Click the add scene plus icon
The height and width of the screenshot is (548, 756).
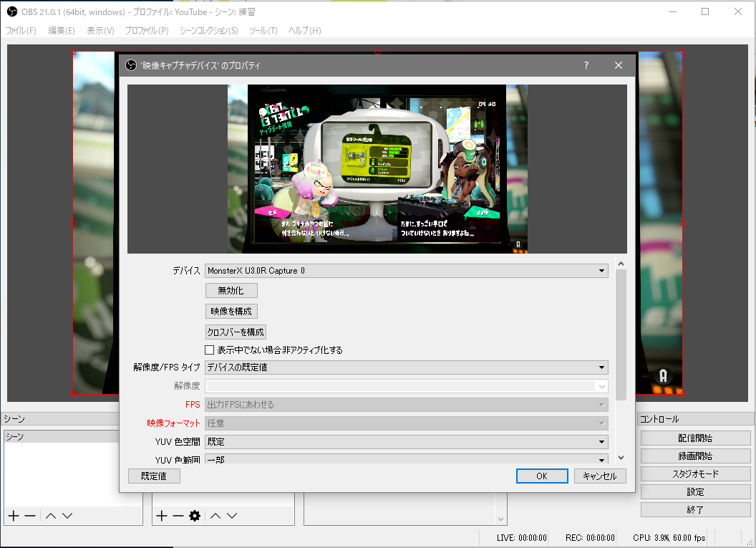[x=14, y=516]
